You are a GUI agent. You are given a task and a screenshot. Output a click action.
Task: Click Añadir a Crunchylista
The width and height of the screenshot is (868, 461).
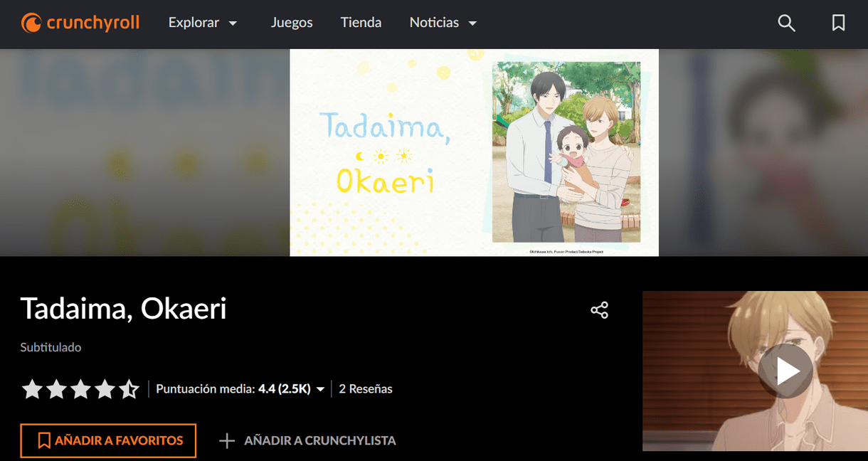point(307,440)
